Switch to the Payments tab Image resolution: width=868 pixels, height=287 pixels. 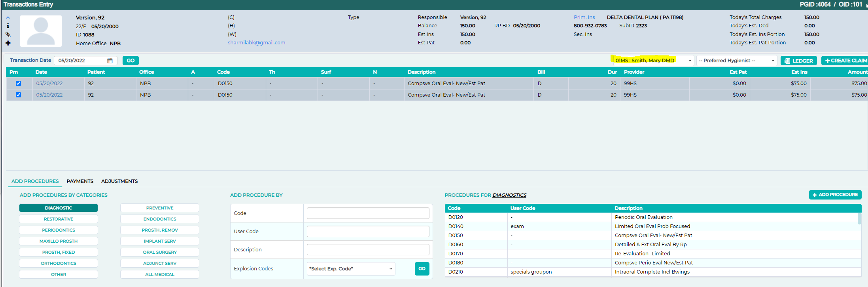(80, 181)
